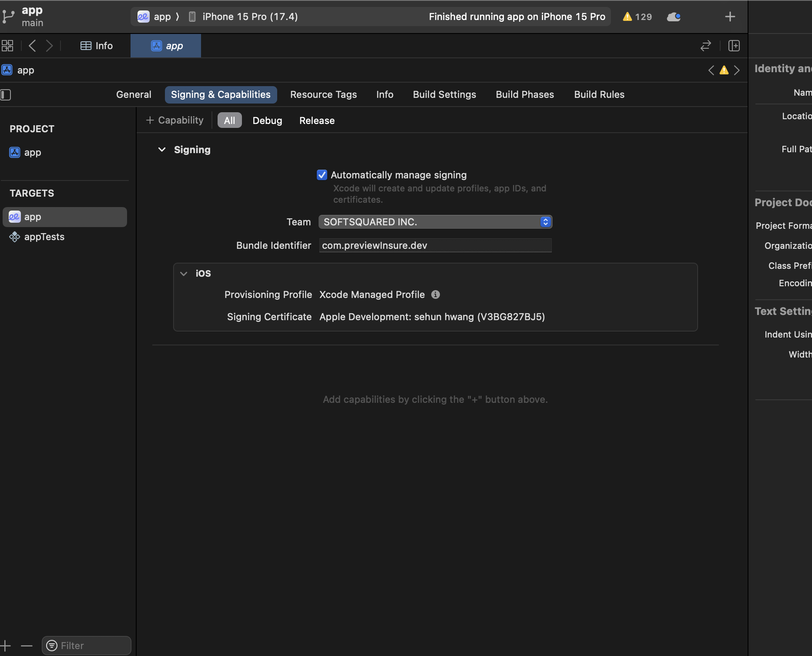The image size is (812, 656).
Task: Select the iPhone 15 Pro run destination
Action: pos(243,17)
